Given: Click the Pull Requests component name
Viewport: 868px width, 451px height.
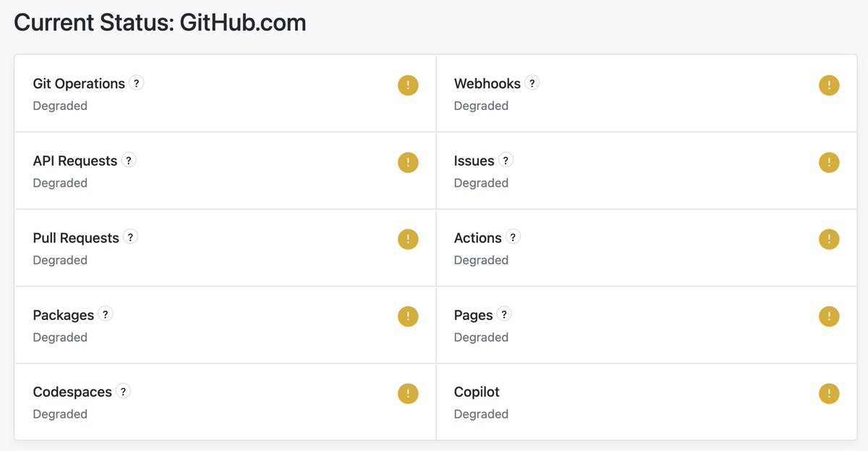Looking at the screenshot, I should (76, 238).
